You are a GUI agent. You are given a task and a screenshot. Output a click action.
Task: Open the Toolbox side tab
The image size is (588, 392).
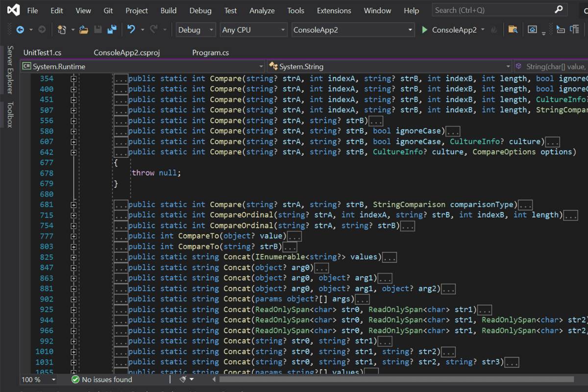pos(10,115)
